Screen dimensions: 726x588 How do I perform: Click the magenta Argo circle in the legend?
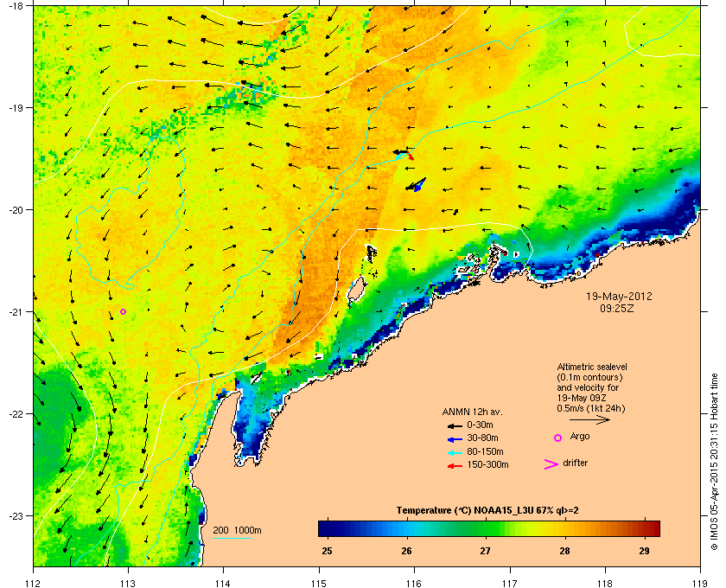pyautogui.click(x=558, y=438)
